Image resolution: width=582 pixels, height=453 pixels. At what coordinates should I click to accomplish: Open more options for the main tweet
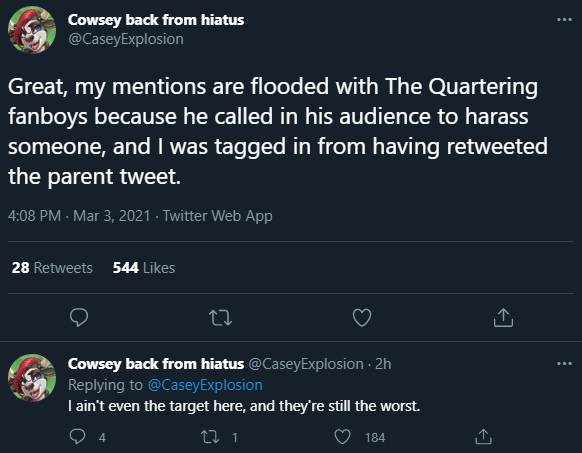[x=564, y=19]
